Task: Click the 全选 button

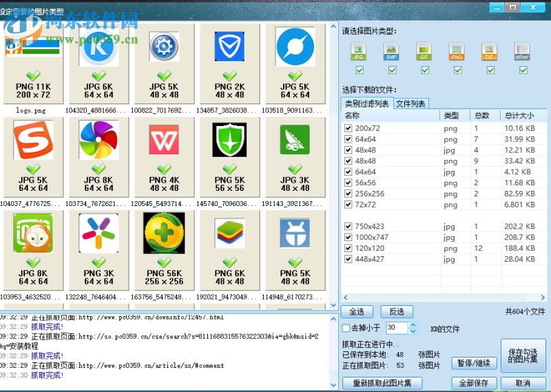Action: (x=357, y=311)
